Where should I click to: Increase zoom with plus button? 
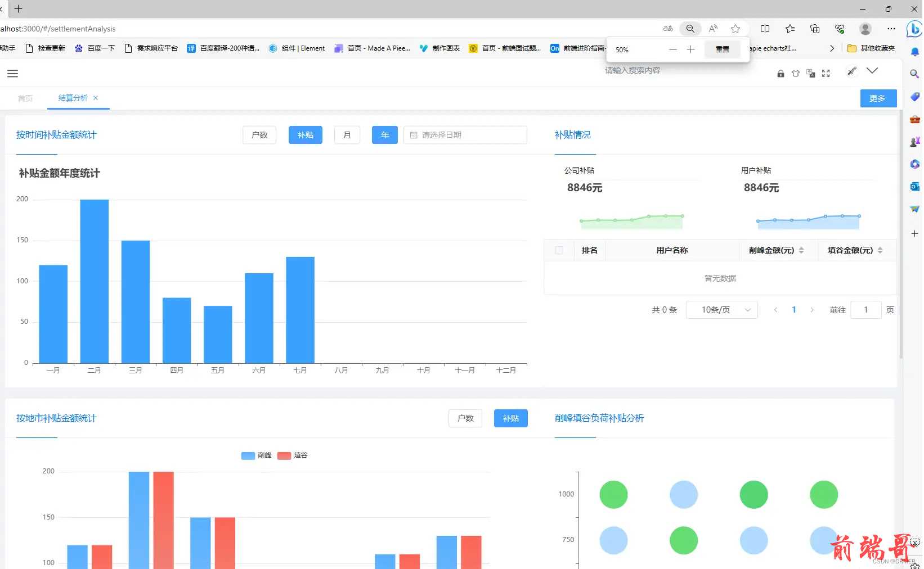(691, 49)
